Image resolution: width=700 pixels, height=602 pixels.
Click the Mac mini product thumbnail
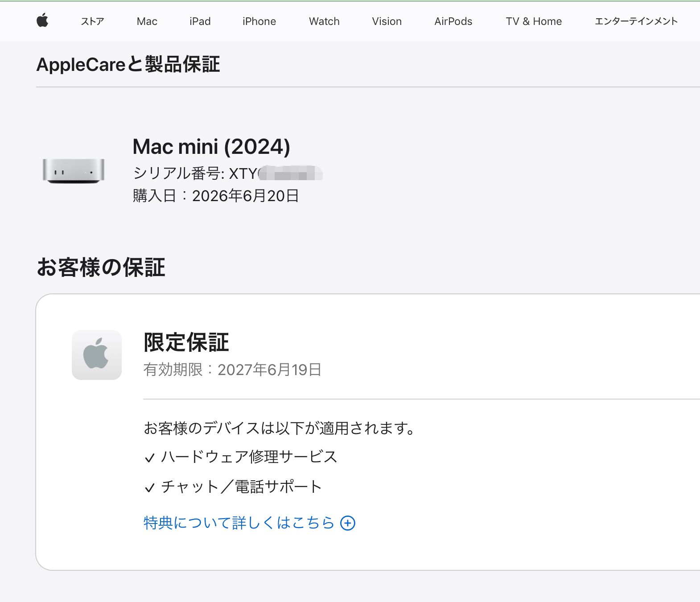[74, 171]
